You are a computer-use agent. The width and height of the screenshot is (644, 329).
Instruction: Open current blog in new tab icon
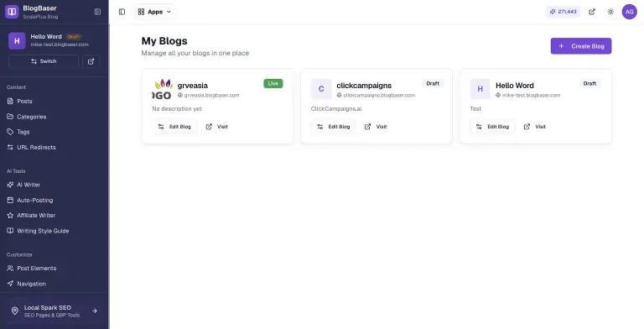tap(91, 61)
